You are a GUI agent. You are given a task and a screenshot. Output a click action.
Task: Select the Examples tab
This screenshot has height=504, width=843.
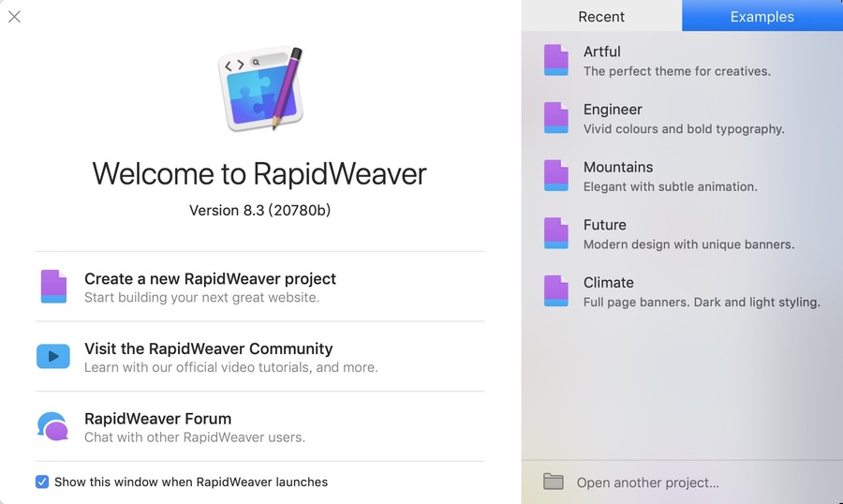(x=762, y=17)
